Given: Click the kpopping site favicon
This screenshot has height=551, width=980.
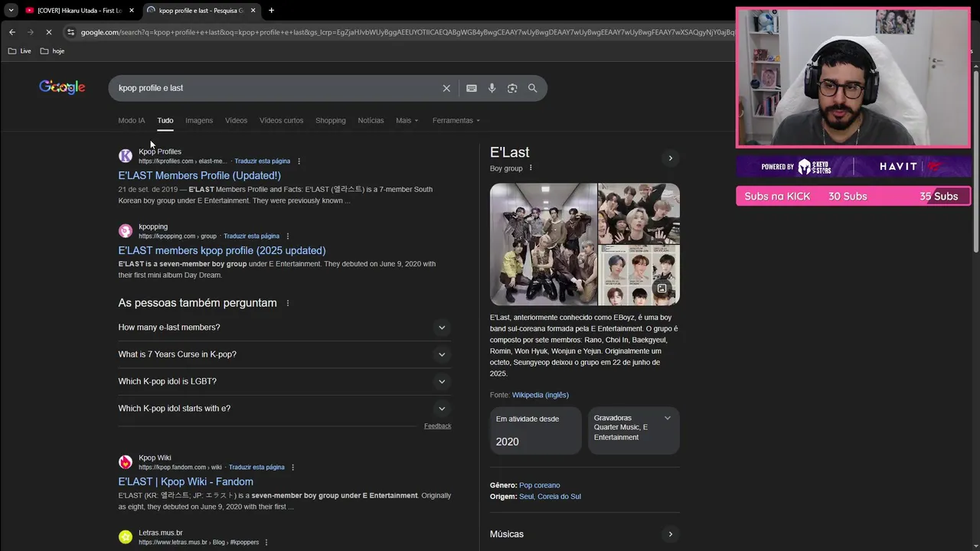Looking at the screenshot, I should [126, 231].
